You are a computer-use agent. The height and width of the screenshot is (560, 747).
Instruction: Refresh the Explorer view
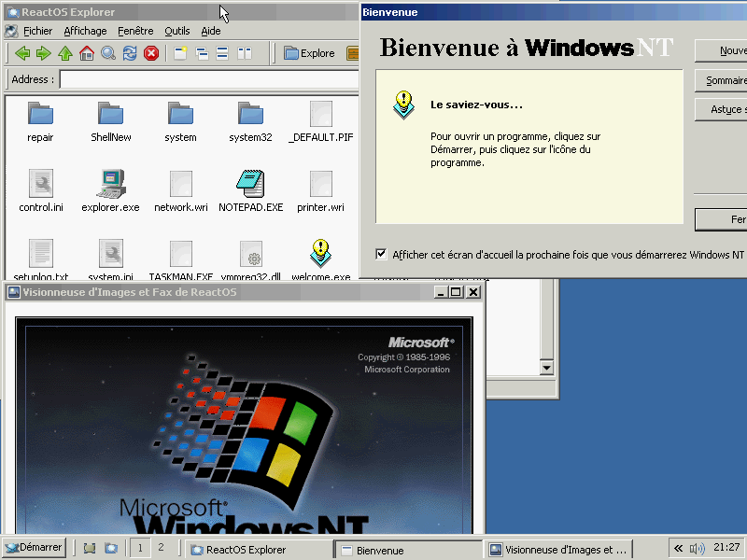pyautogui.click(x=130, y=53)
